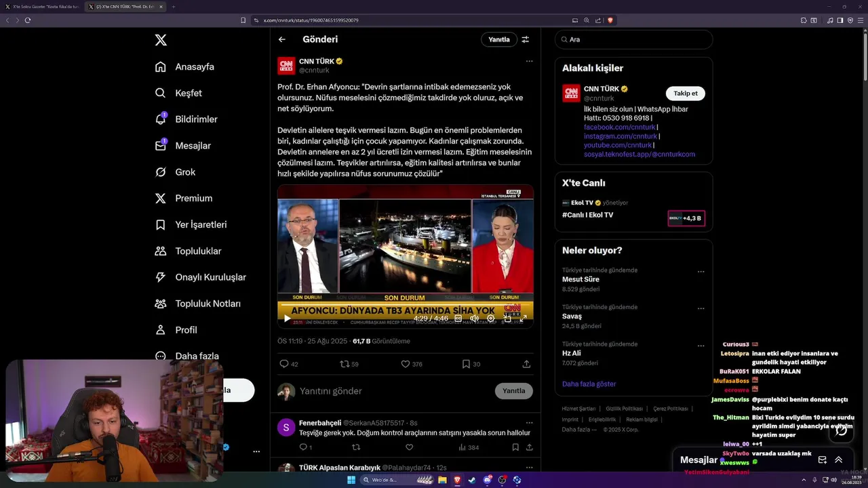Reply to post with 42 comments
Screen dimensions: 868x488
pyautogui.click(x=289, y=364)
